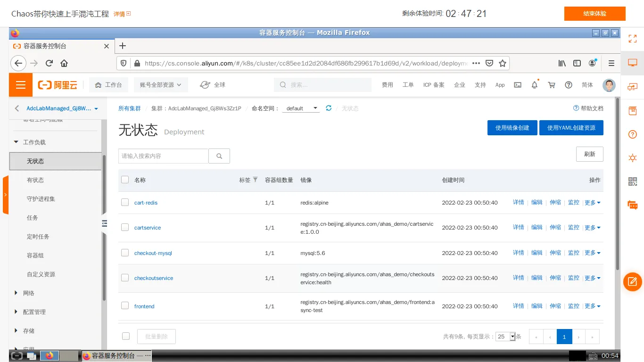Close the 容器服务控制台 tab
The width and height of the screenshot is (644, 362).
107,46
